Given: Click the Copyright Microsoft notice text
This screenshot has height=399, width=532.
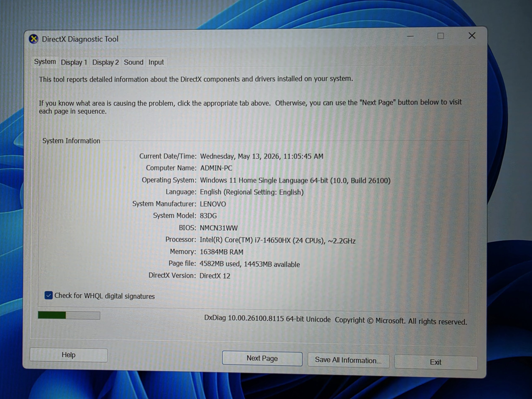Looking at the screenshot, I should [x=401, y=321].
